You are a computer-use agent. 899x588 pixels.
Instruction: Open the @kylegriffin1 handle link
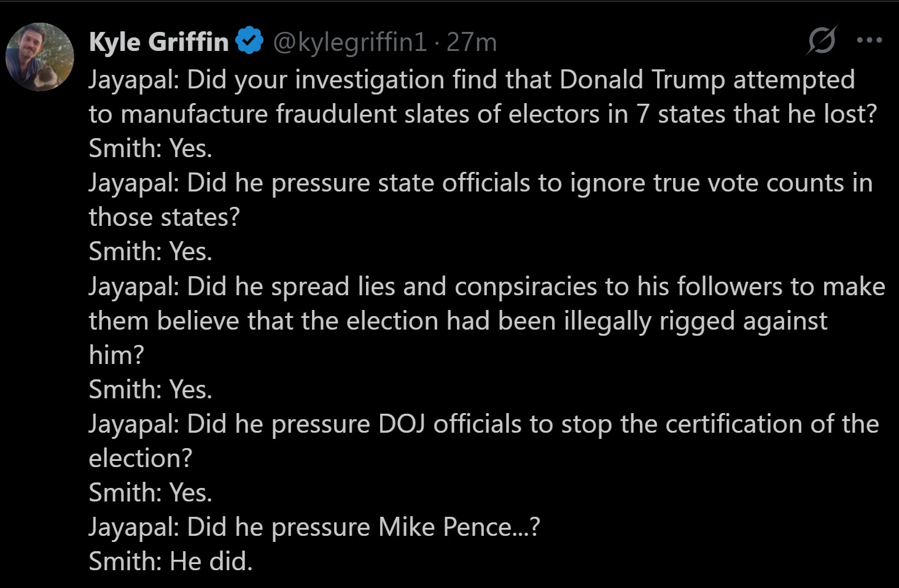tap(349, 42)
